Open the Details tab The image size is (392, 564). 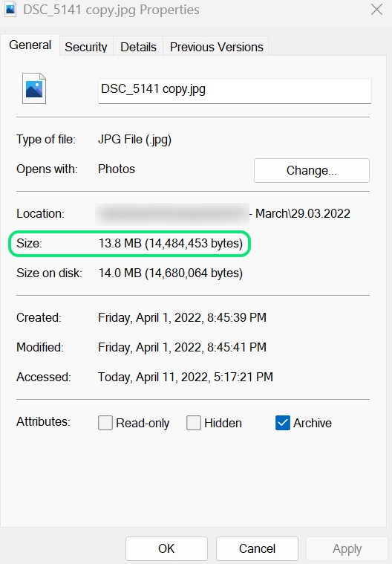click(x=138, y=47)
